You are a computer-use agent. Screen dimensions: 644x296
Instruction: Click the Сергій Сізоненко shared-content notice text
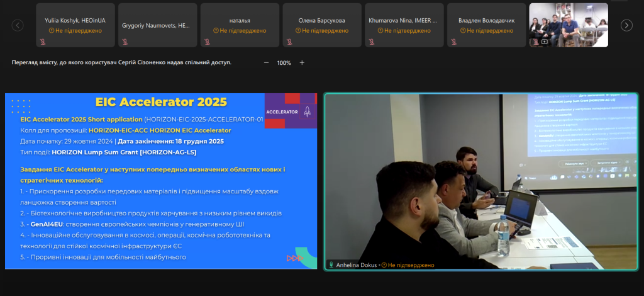(x=121, y=63)
